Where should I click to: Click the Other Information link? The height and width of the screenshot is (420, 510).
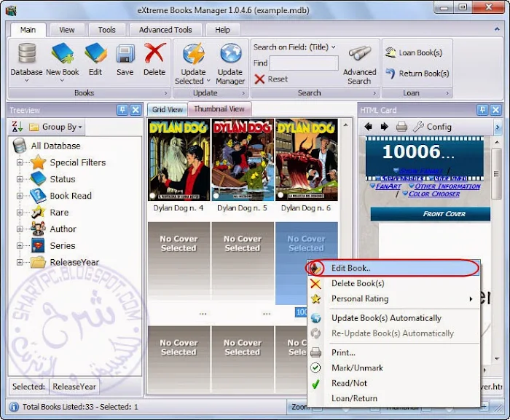click(x=447, y=186)
